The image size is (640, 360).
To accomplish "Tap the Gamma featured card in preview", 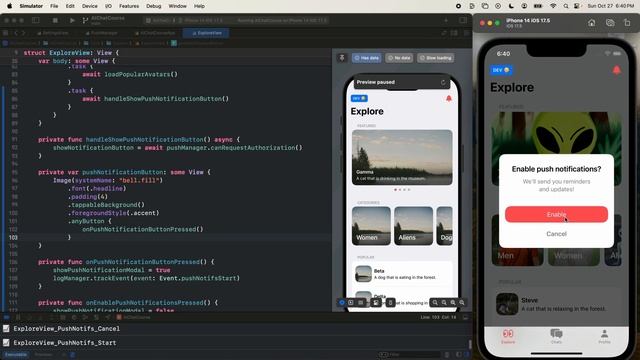I will 402,157.
